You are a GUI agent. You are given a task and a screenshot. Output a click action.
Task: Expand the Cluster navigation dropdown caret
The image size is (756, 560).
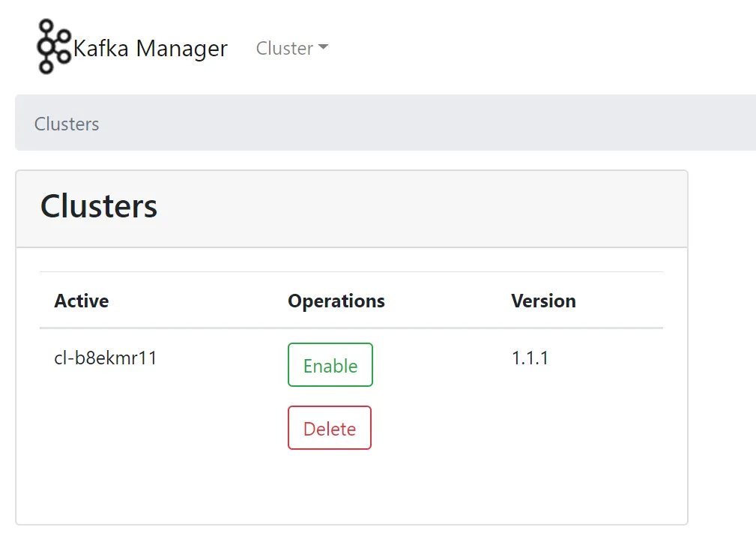pyautogui.click(x=324, y=47)
